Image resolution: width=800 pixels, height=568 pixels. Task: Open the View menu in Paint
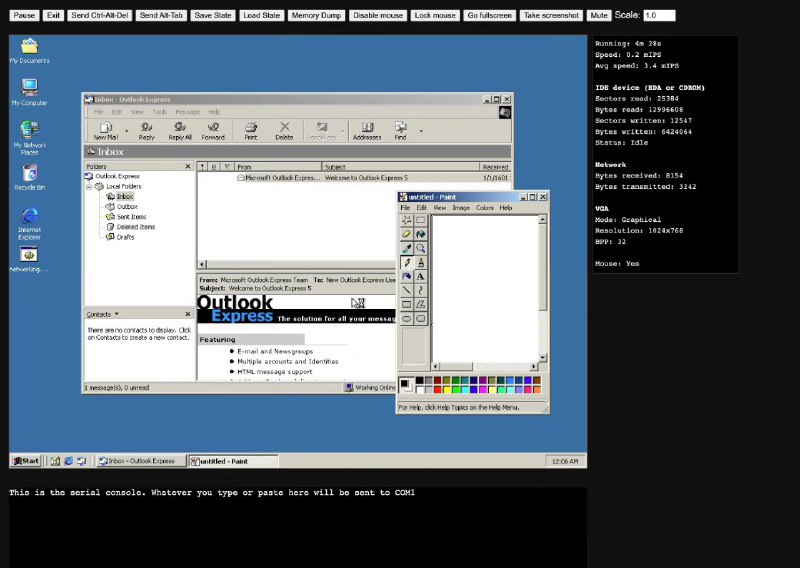coord(439,208)
